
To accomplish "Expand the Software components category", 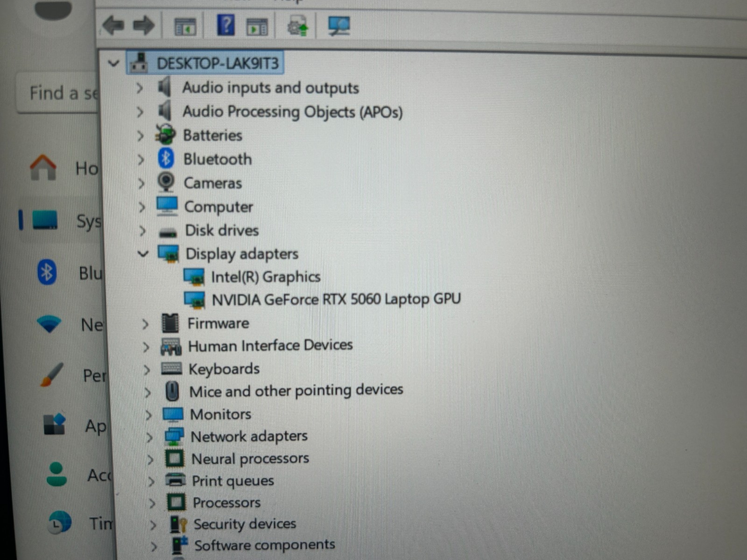I will coord(154,546).
